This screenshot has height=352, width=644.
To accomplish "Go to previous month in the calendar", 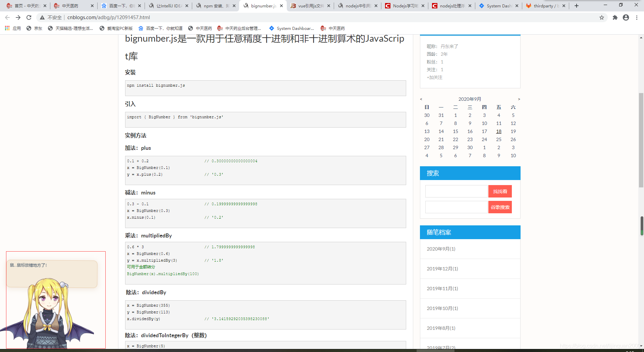I will [x=421, y=99].
